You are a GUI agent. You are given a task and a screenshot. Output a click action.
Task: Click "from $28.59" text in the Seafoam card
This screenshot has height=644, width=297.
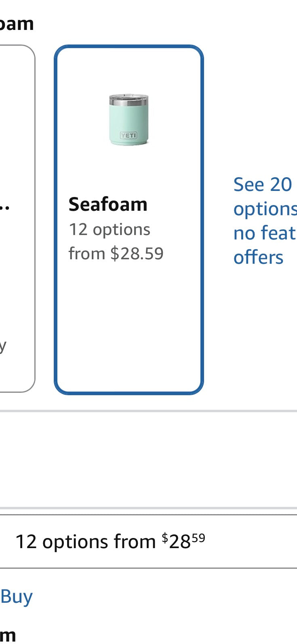coord(116,254)
